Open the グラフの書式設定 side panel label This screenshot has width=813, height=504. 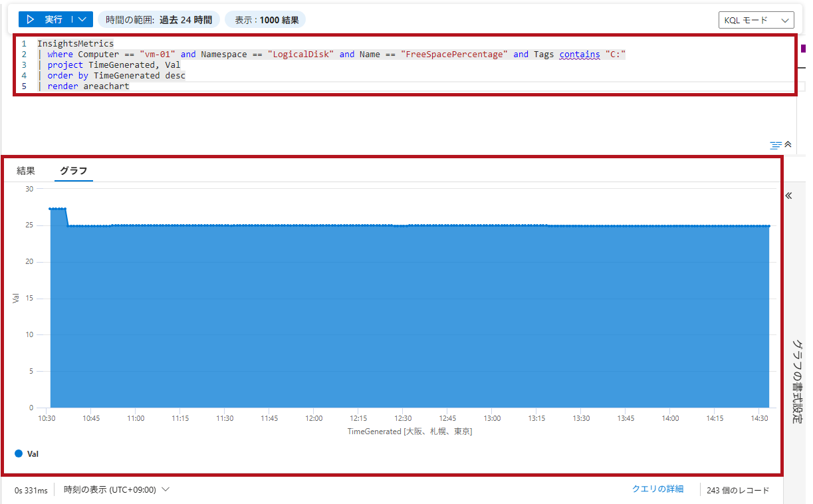click(x=798, y=382)
